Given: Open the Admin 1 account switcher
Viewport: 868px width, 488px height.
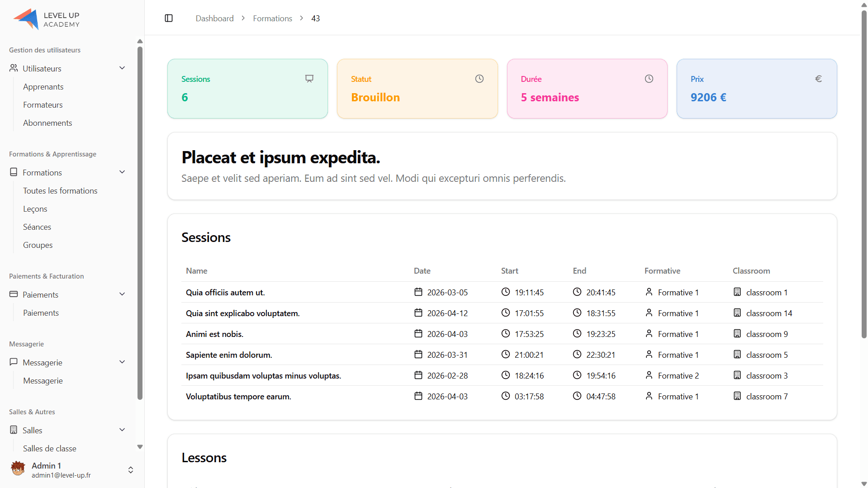Looking at the screenshot, I should 131,470.
